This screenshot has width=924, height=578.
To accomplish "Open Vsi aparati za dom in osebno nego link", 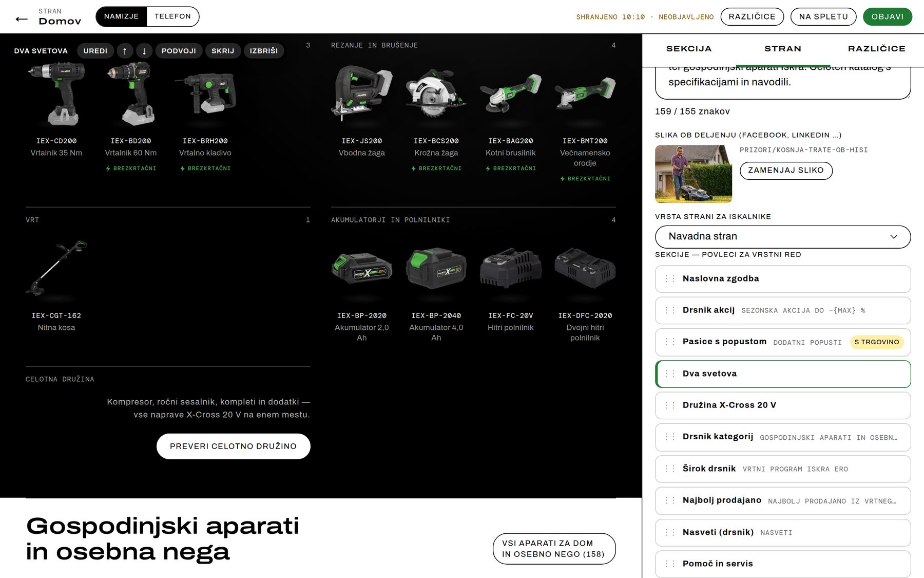I will point(554,549).
